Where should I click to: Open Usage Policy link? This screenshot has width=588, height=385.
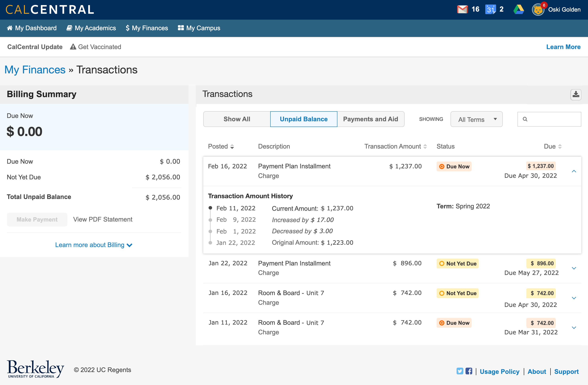pyautogui.click(x=499, y=371)
